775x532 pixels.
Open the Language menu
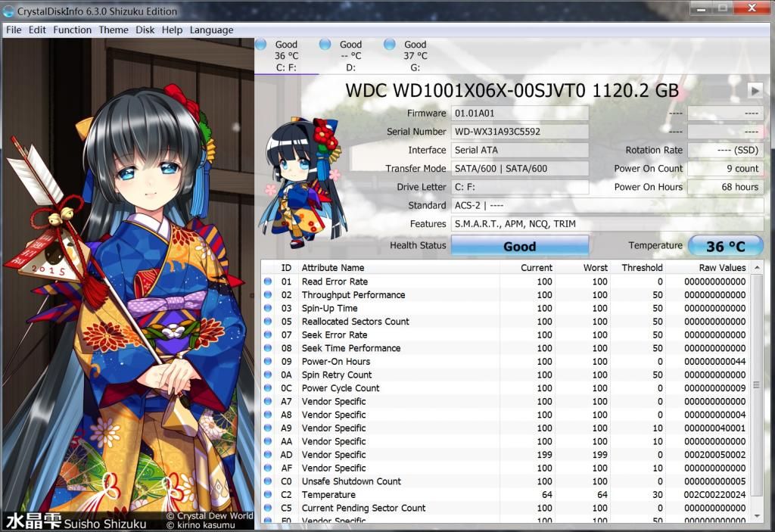pos(212,30)
